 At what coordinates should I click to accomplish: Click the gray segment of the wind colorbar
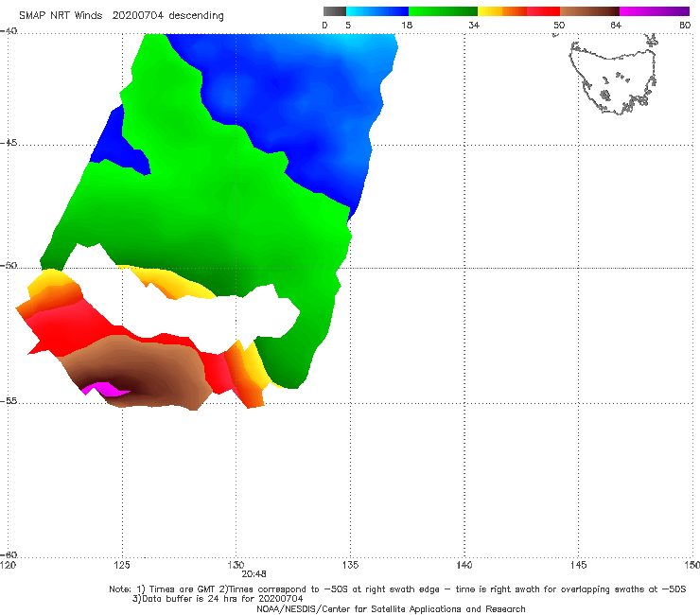tap(335, 11)
